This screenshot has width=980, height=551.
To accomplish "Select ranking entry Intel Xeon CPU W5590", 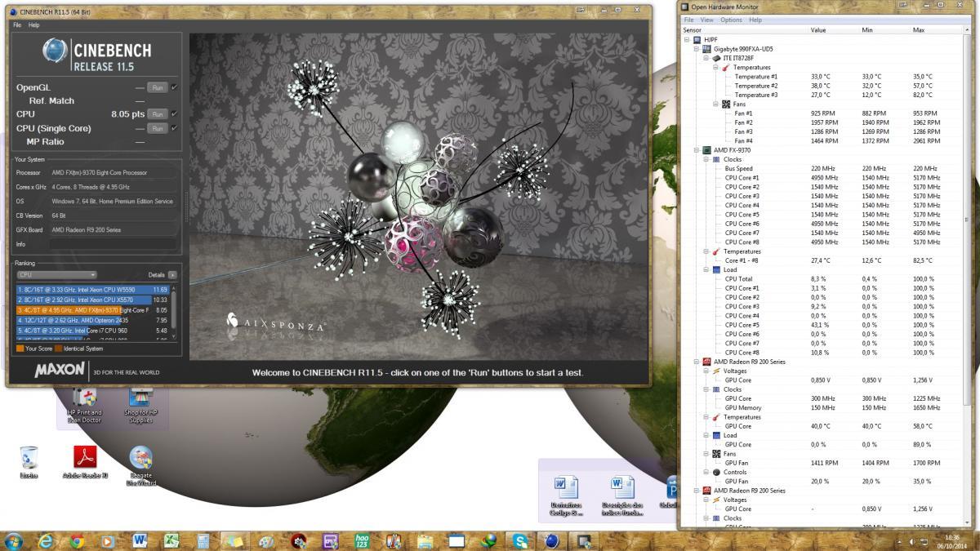I will pos(92,290).
